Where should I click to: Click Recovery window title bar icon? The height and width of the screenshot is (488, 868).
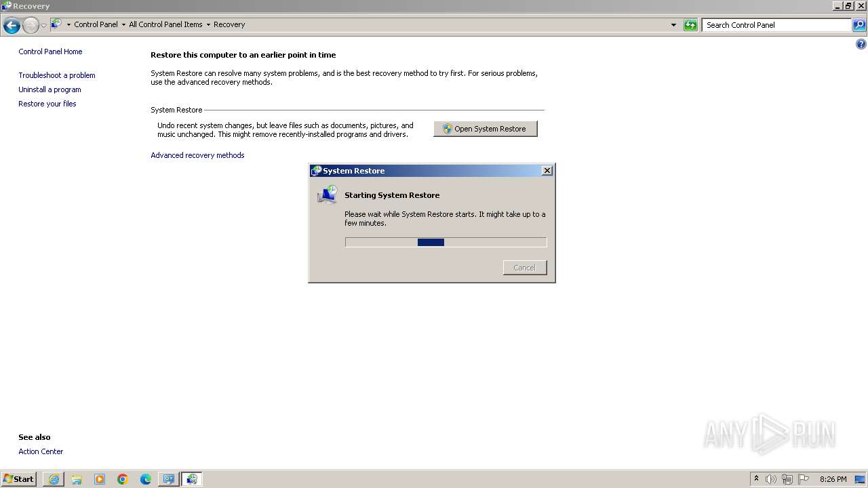coord(7,6)
